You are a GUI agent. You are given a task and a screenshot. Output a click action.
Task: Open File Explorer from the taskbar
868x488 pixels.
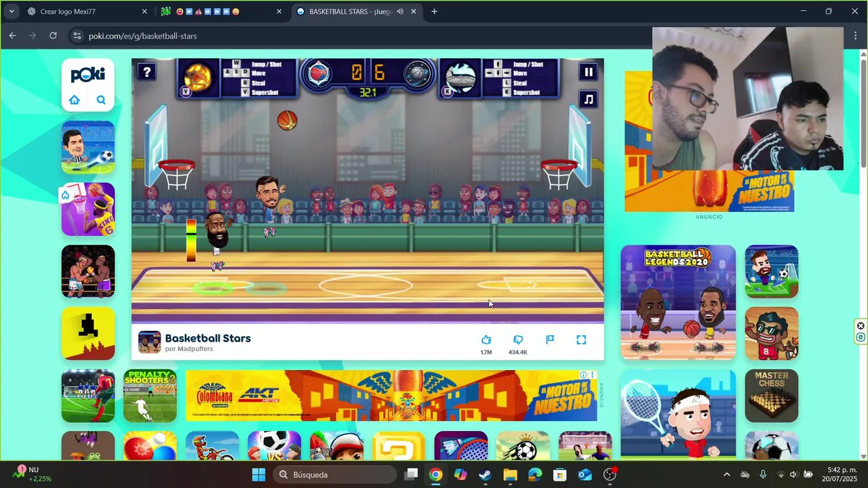tap(510, 474)
